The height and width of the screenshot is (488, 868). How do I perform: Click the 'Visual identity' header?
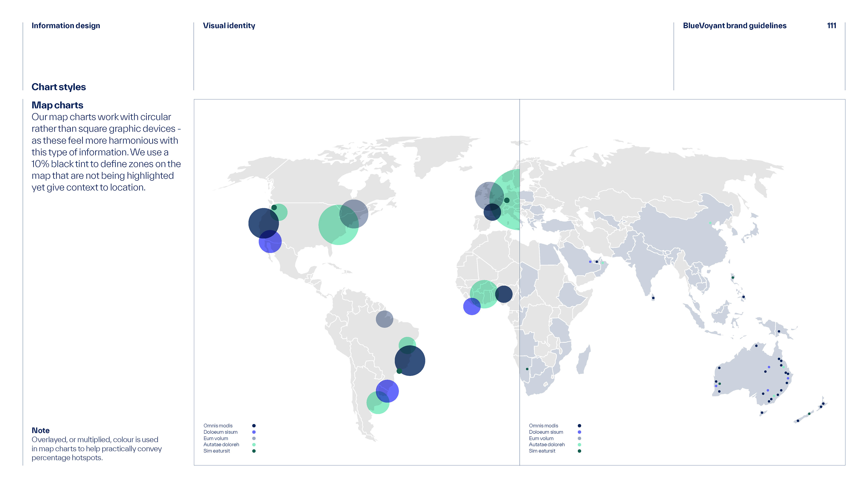click(229, 26)
